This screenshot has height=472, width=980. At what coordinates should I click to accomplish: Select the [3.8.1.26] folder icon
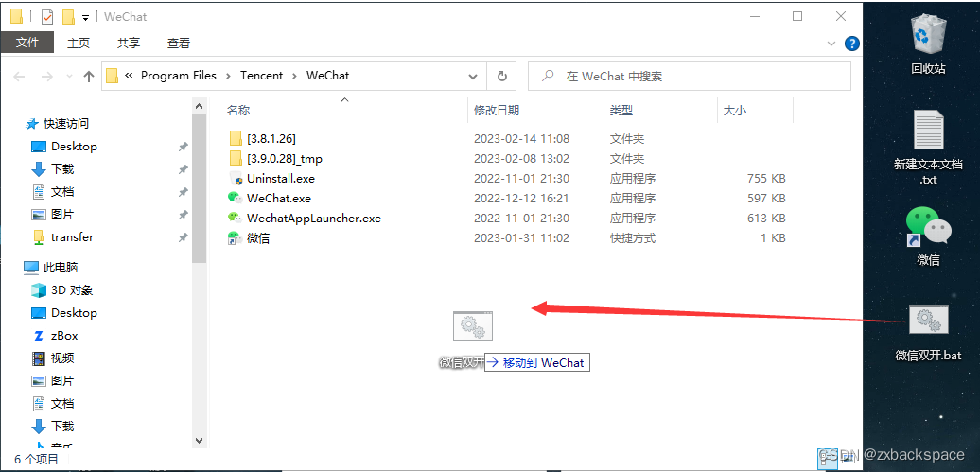point(235,138)
